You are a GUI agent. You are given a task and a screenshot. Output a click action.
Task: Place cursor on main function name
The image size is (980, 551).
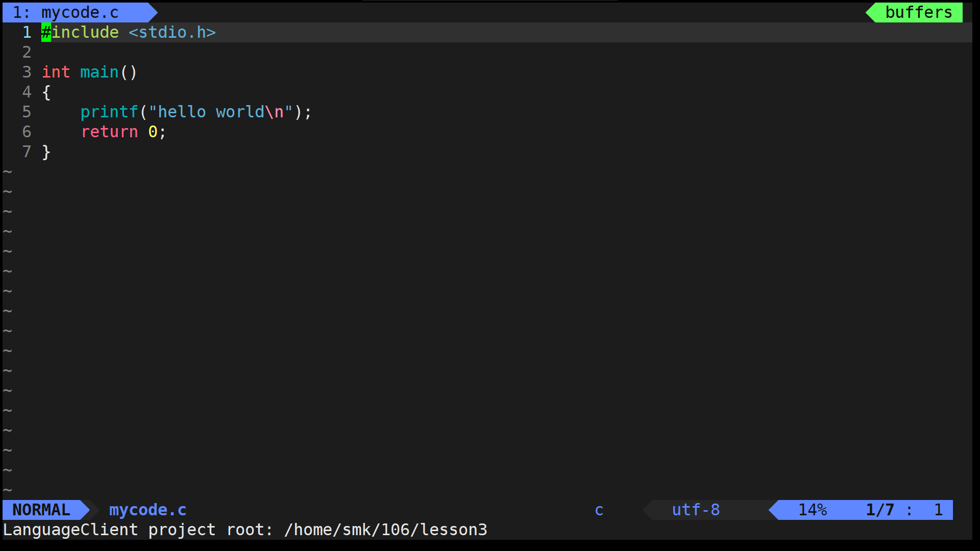pos(99,72)
